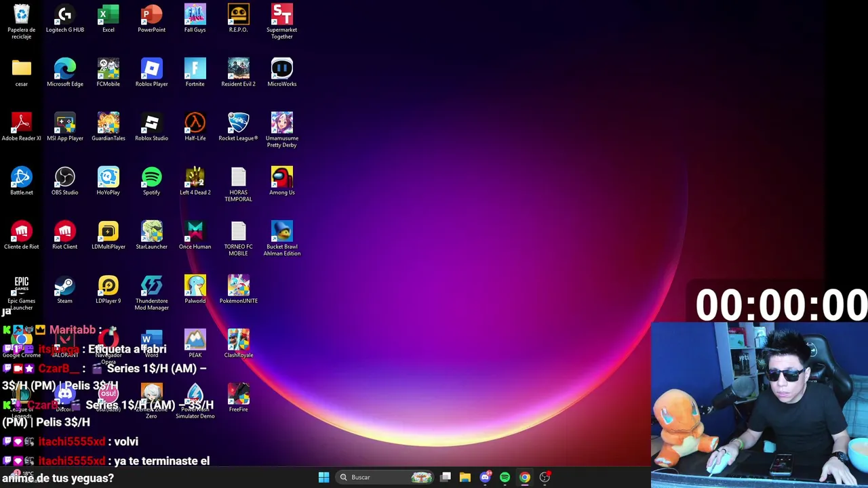
Task: Open File Explorer from the taskbar
Action: [x=465, y=477]
